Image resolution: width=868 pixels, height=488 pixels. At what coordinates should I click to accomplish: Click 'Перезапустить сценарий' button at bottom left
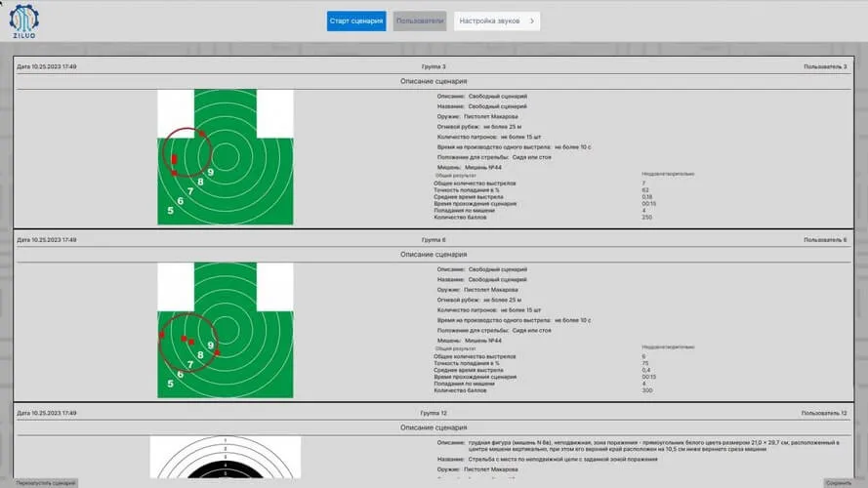(40, 482)
